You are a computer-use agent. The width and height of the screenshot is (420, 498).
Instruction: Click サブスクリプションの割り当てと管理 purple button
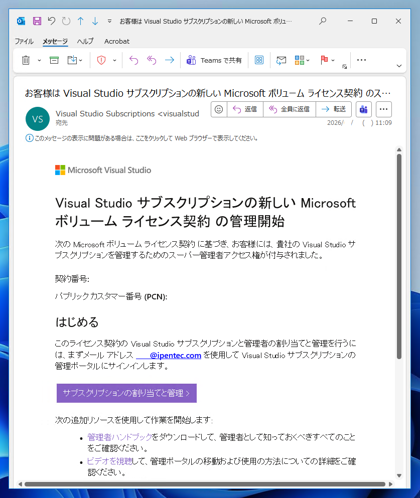(126, 393)
